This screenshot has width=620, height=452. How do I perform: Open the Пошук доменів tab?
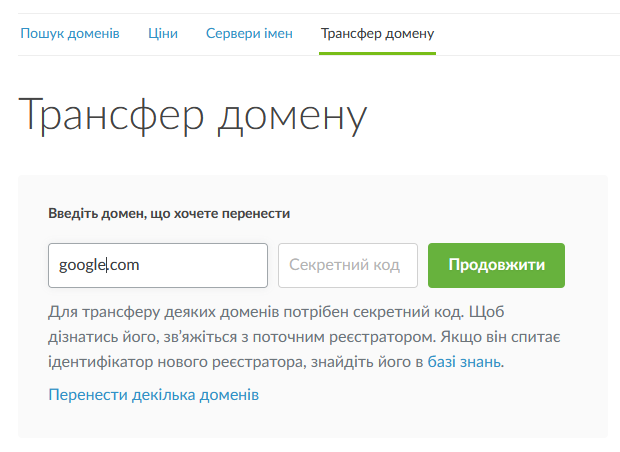[x=69, y=34]
